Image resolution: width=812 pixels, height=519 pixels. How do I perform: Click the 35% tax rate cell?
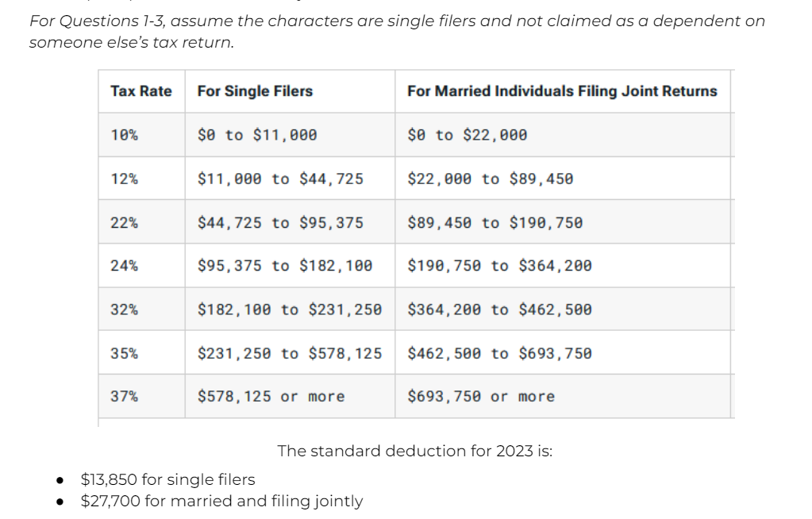[x=124, y=353]
